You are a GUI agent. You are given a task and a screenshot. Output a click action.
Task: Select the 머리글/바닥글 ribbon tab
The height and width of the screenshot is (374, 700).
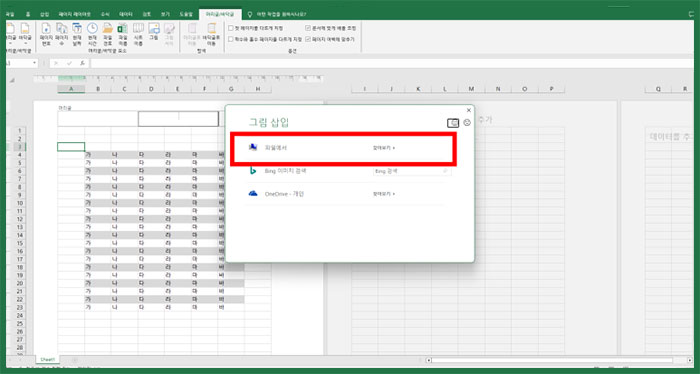220,14
